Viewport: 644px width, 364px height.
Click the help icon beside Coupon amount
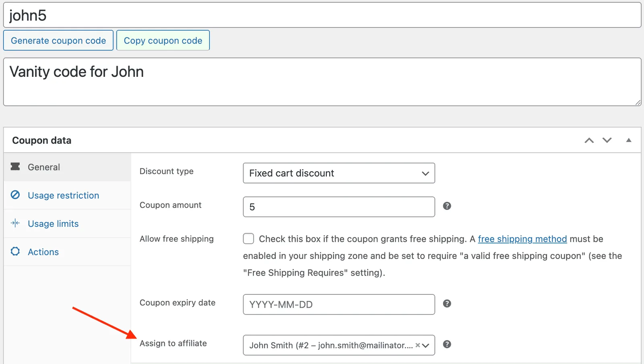coord(447,206)
